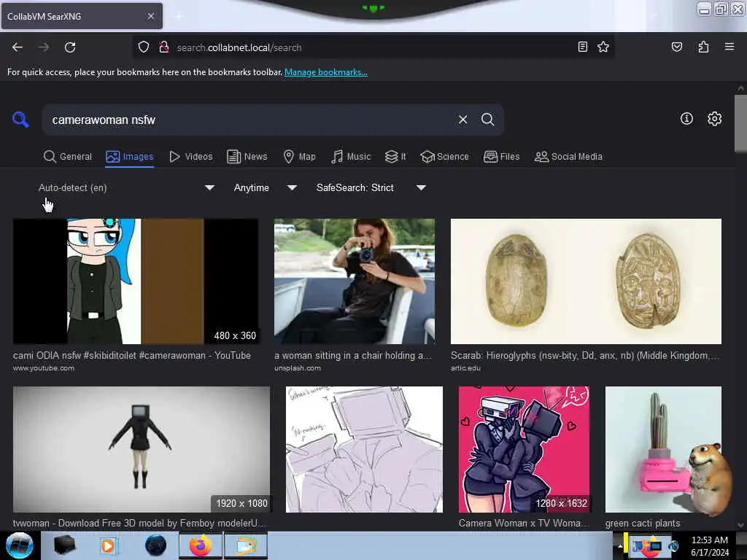747x560 pixels.
Task: Click the forward navigation arrow
Action: [44, 47]
